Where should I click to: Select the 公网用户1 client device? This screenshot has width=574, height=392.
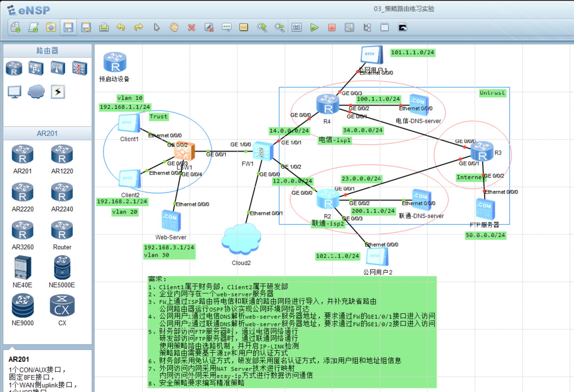[372, 55]
